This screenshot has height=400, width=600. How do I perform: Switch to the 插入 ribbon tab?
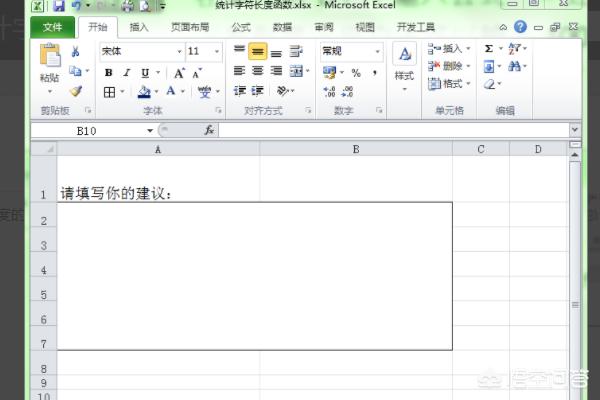point(140,27)
